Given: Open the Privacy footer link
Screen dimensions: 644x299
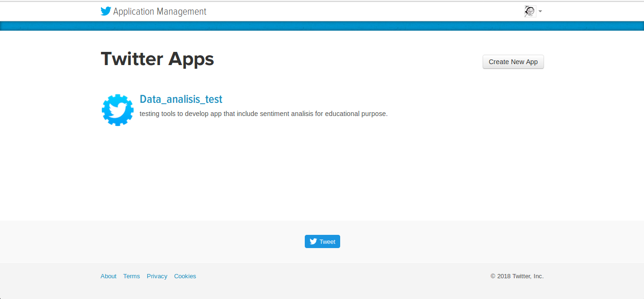Looking at the screenshot, I should (157, 276).
